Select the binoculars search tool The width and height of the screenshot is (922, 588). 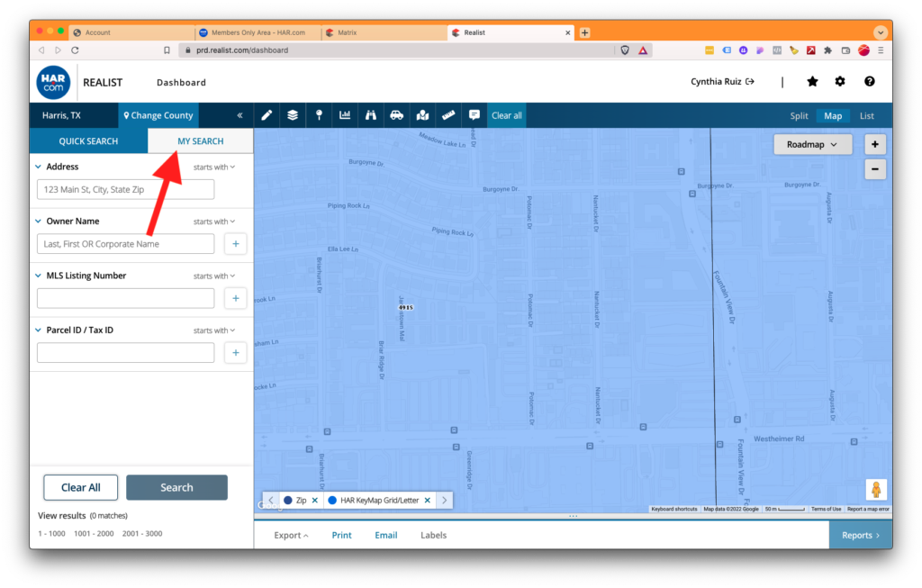pyautogui.click(x=370, y=115)
